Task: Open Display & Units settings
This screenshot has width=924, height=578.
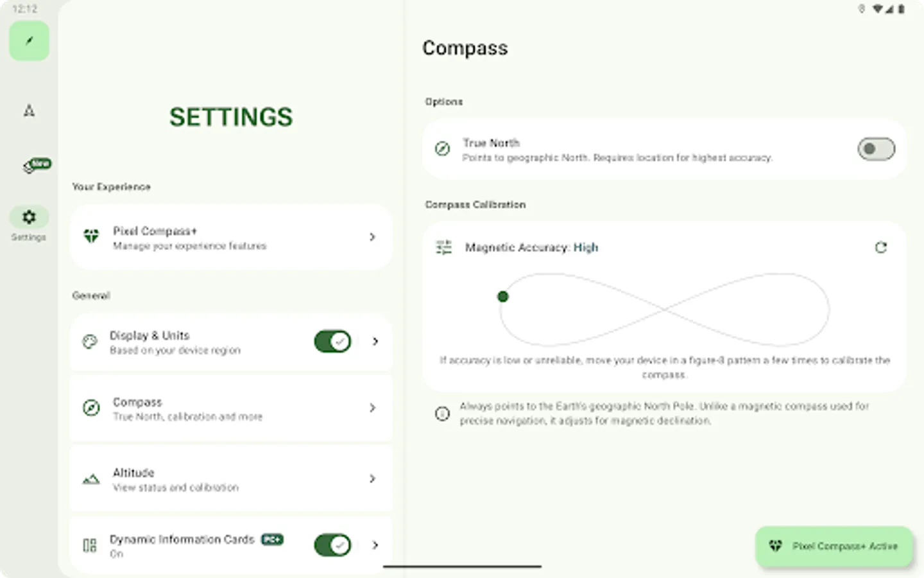Action: (x=193, y=342)
